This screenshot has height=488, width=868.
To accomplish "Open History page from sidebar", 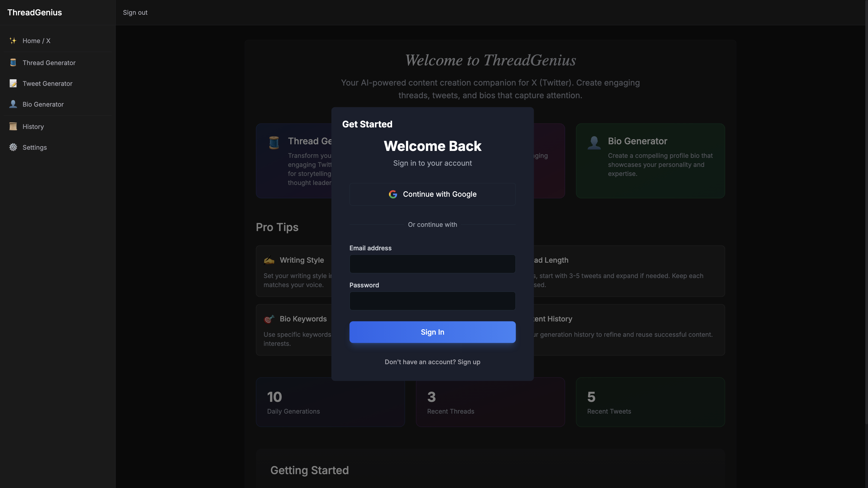I will (x=33, y=127).
